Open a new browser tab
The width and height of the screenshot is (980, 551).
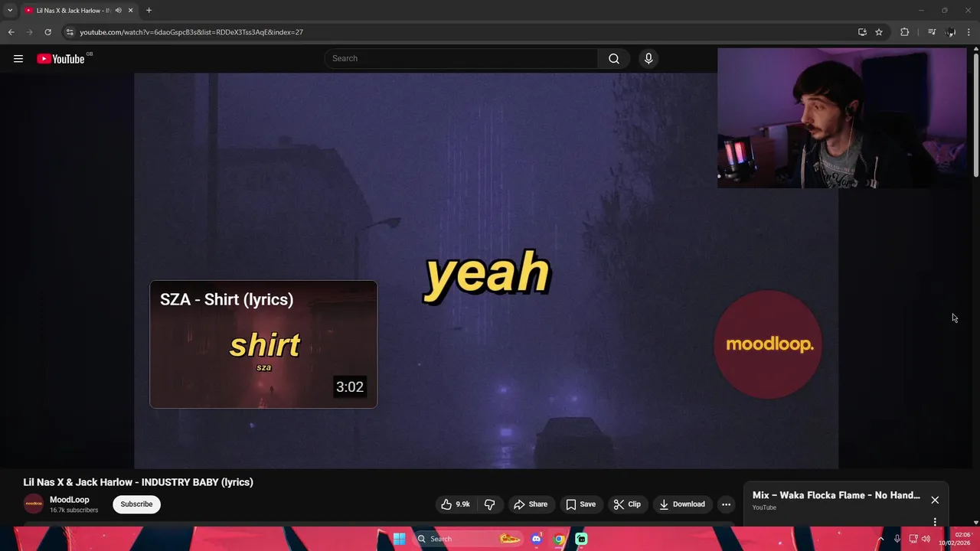tap(149, 11)
